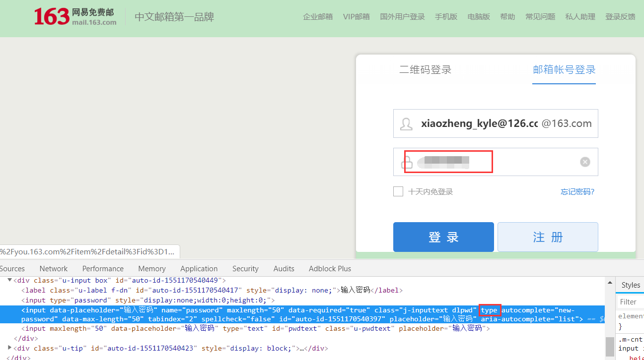This screenshot has height=360, width=644.
Task: Open the 手机版 link
Action: [446, 17]
